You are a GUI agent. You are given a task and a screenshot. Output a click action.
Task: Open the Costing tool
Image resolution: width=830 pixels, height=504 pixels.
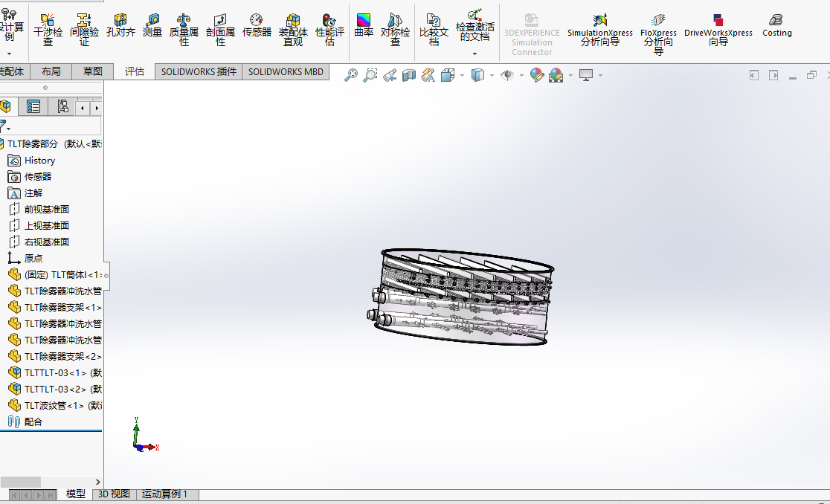776,25
